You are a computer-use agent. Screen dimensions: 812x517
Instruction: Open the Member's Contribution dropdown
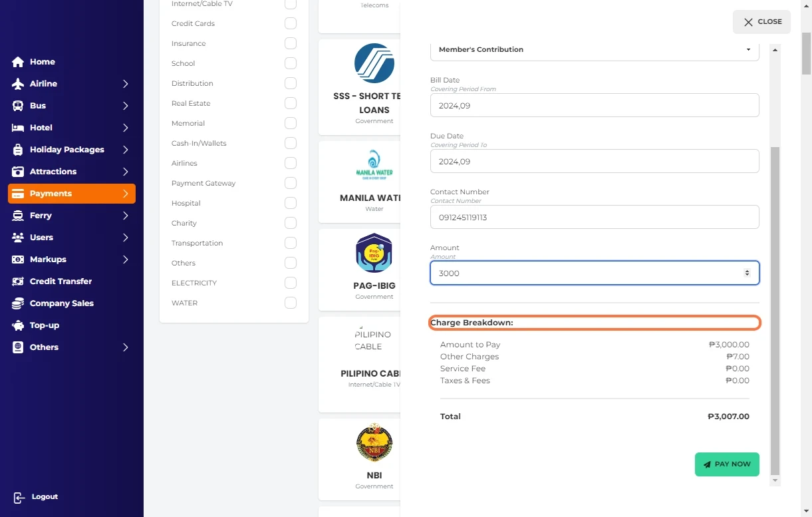(x=594, y=50)
